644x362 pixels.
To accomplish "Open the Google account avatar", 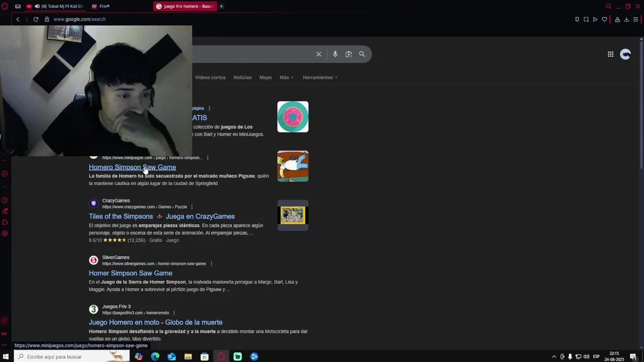I will point(625,54).
